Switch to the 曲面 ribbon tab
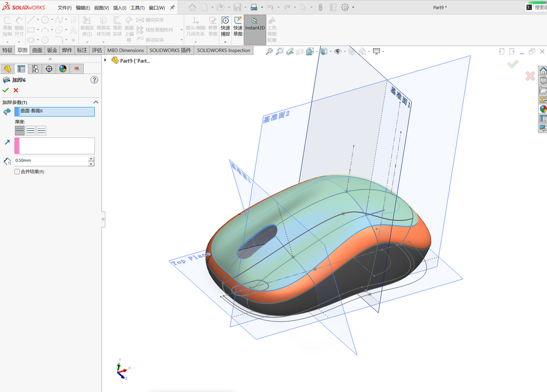Image resolution: width=547 pixels, height=392 pixels. (37, 50)
